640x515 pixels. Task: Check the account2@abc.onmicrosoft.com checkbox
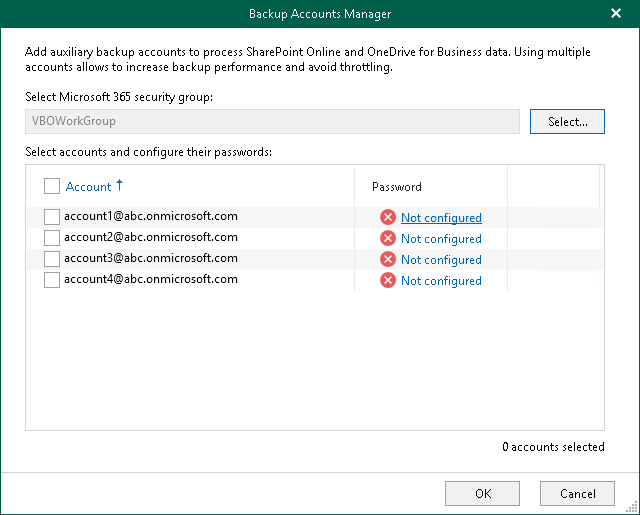pos(52,238)
